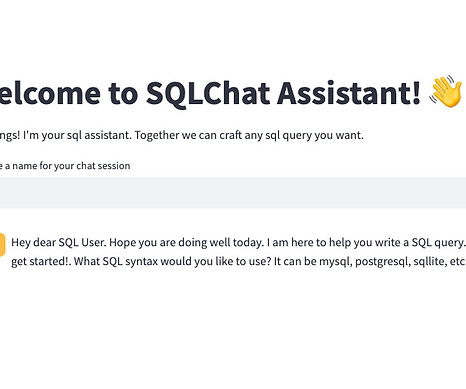Focus the chat session name input field

point(233,193)
